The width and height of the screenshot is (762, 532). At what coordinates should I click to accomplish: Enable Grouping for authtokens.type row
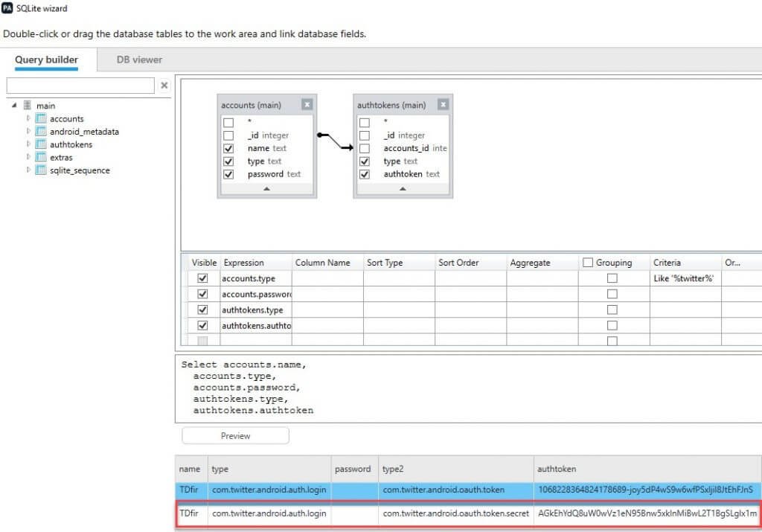612,310
